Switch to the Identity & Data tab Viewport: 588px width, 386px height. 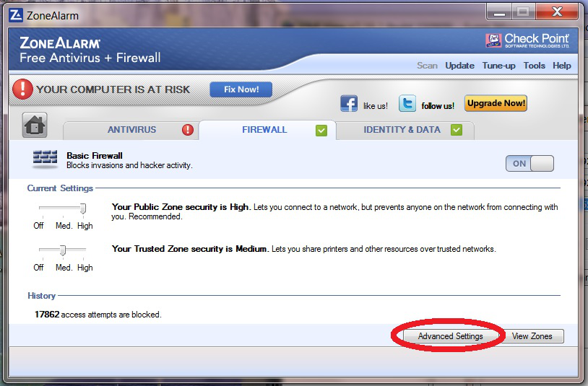(402, 130)
